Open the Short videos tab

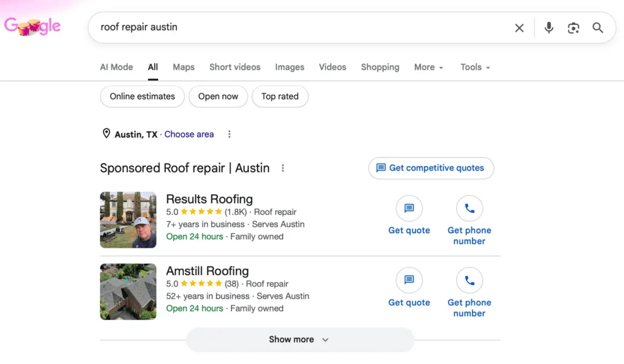pos(235,67)
